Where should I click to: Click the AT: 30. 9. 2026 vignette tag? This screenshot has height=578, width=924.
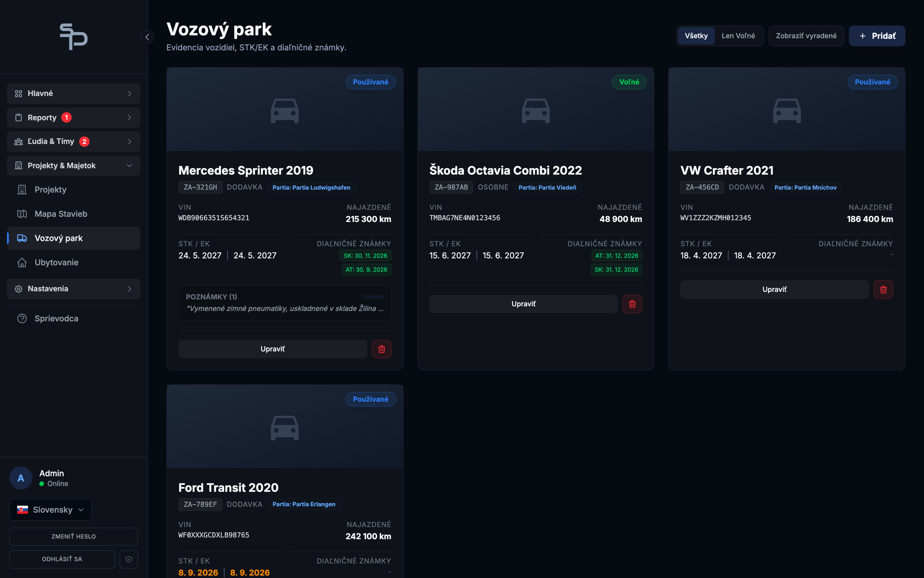click(x=366, y=270)
